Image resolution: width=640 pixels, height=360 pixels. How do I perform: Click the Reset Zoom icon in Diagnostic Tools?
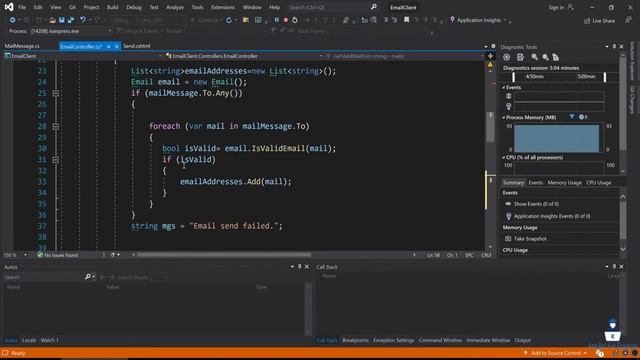click(x=556, y=57)
